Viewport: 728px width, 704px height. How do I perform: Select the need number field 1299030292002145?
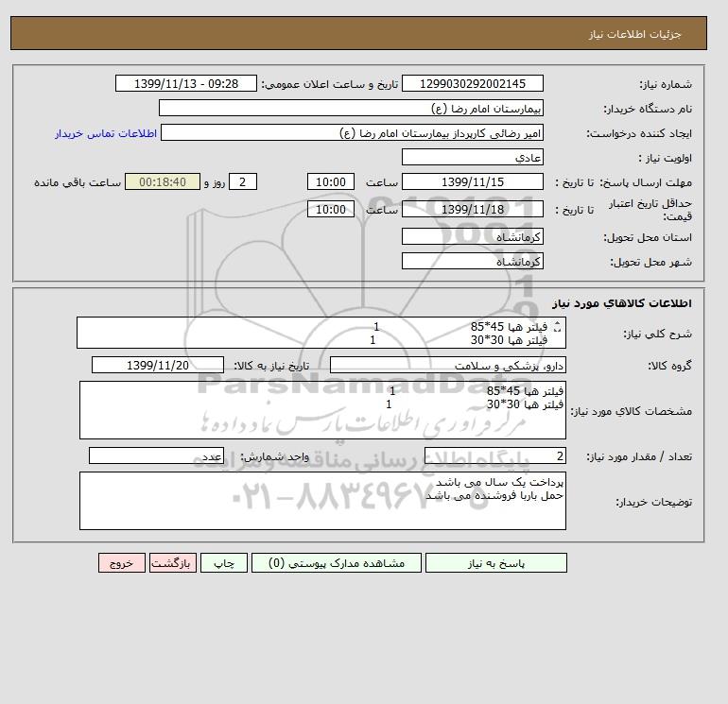pos(472,83)
